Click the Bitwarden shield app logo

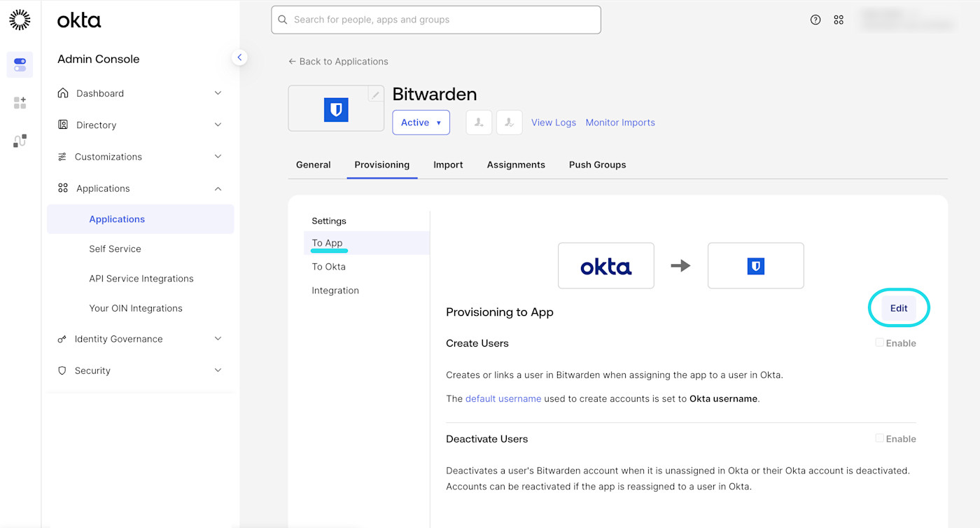(x=336, y=110)
